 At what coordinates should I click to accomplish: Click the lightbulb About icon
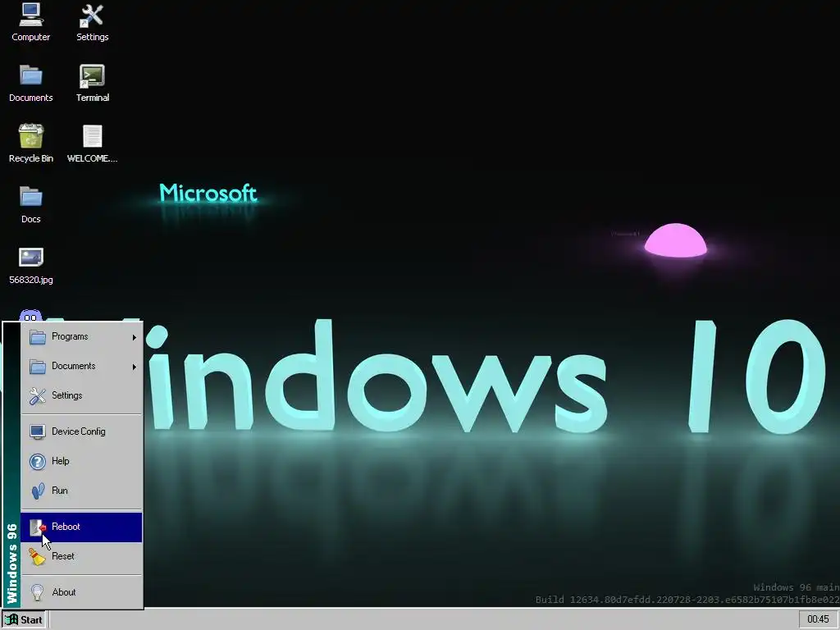click(38, 592)
